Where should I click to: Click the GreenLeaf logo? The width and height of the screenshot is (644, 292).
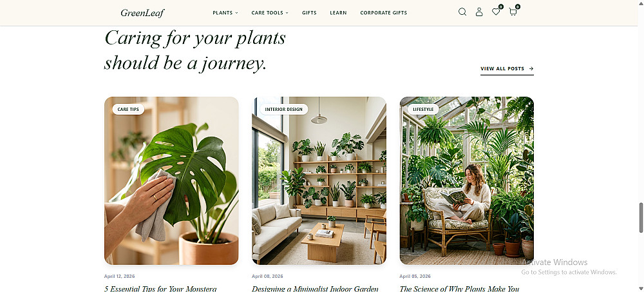point(142,13)
